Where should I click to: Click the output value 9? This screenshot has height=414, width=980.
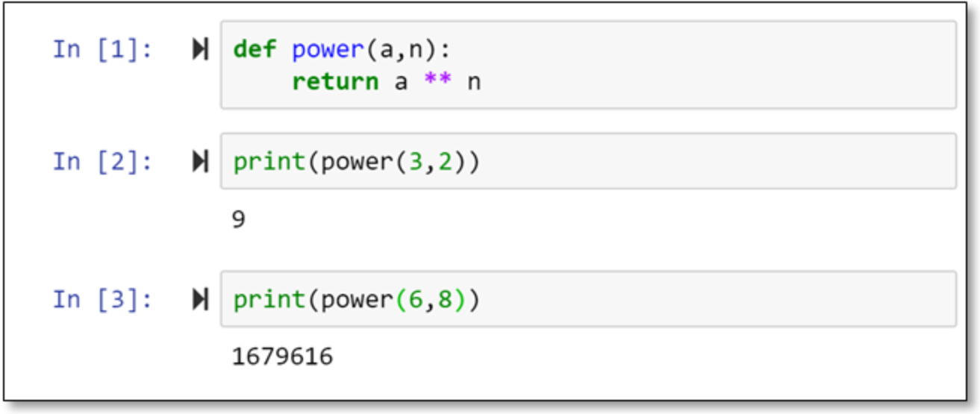pos(239,220)
